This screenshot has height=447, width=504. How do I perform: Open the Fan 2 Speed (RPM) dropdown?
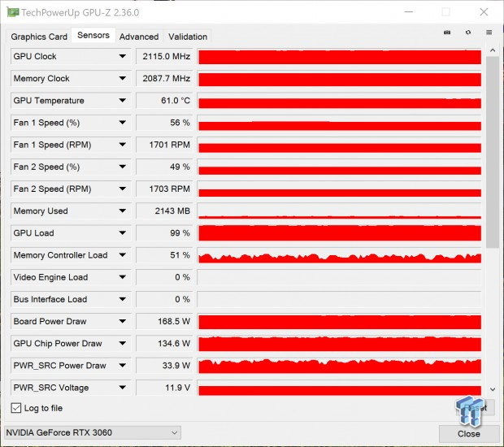(x=122, y=189)
